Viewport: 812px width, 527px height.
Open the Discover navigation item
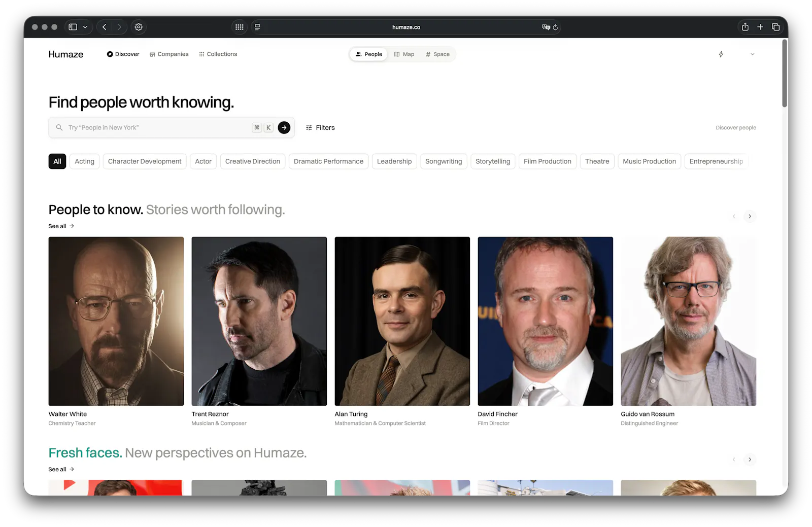click(x=123, y=54)
